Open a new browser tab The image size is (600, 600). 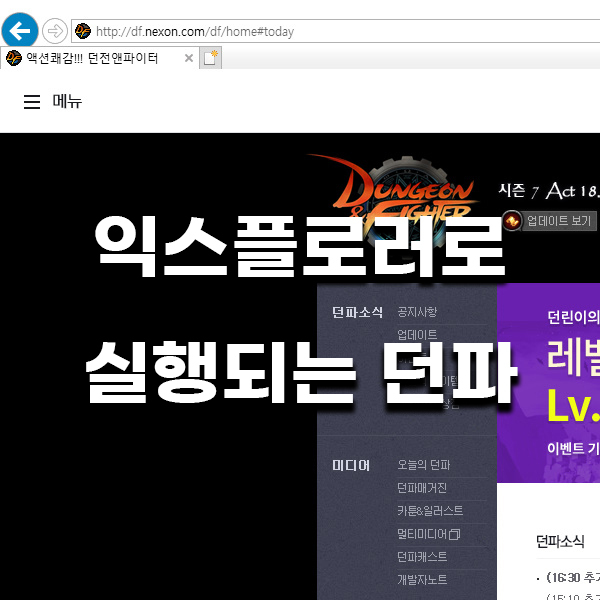[210, 58]
